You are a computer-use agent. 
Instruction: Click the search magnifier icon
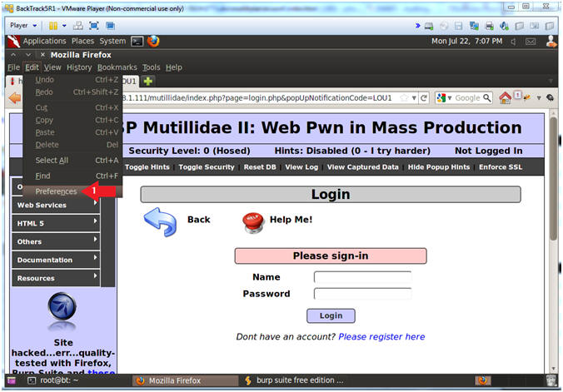(x=487, y=97)
